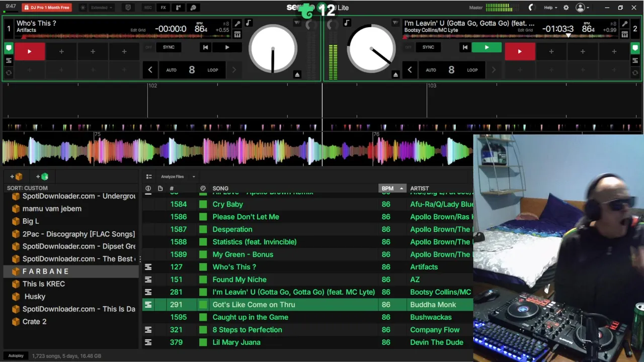Click green color swatch of Cry Baby
This screenshot has width=644, height=362.
click(x=203, y=204)
